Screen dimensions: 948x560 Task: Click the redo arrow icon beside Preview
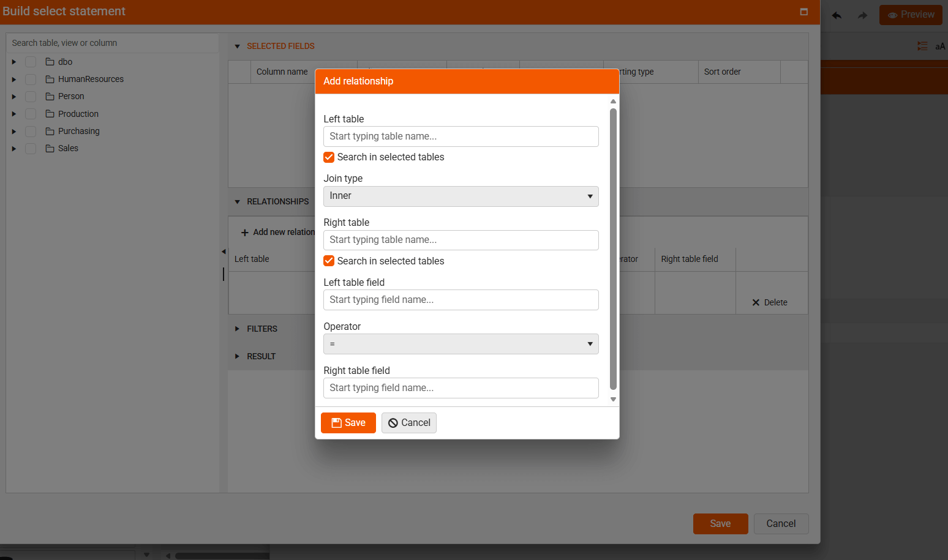tap(862, 15)
